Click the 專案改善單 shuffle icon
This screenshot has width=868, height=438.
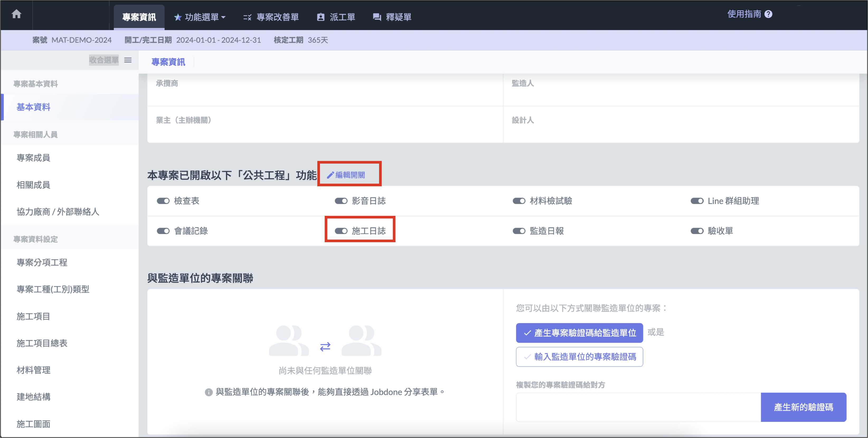247,17
